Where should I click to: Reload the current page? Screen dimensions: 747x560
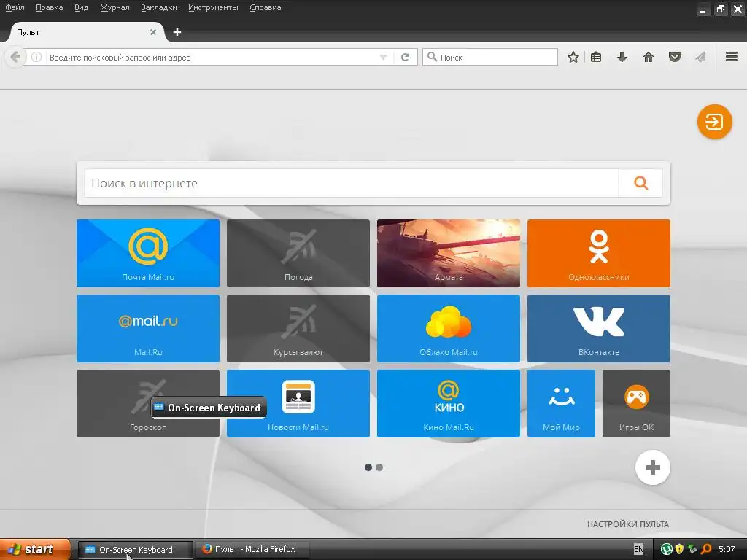[406, 57]
